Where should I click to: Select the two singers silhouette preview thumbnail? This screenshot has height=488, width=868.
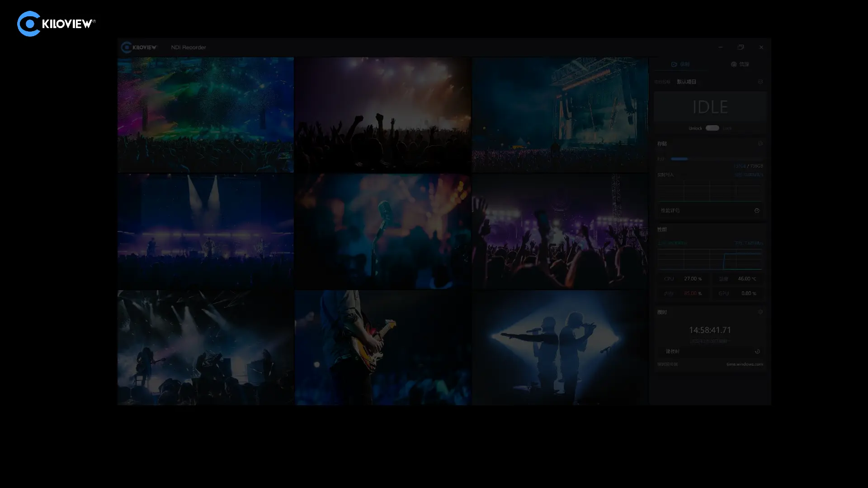point(560,347)
